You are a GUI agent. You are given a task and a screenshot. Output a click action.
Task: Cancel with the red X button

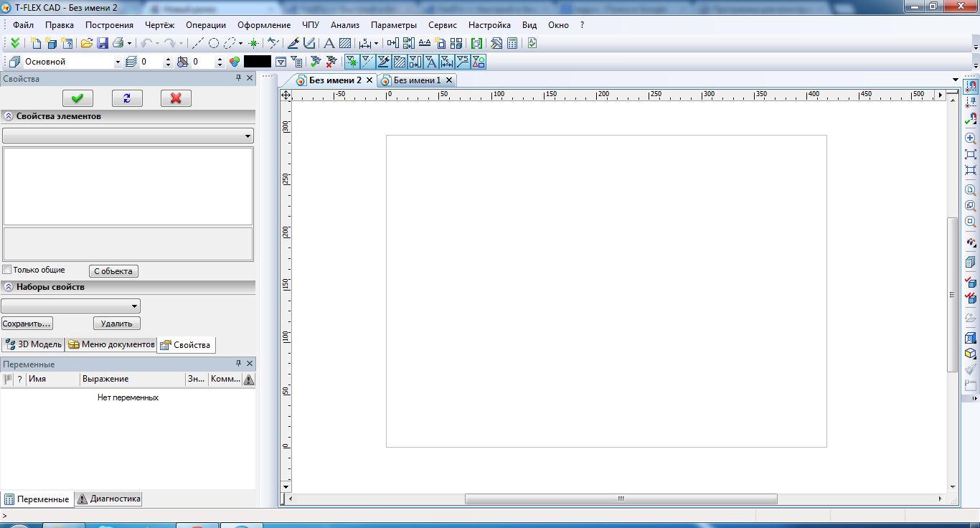coord(176,98)
